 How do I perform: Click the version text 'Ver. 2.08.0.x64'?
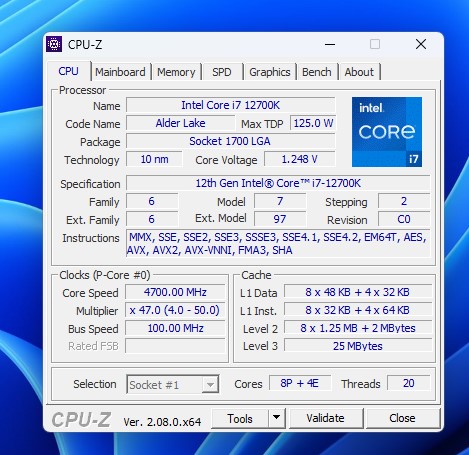pyautogui.click(x=162, y=422)
